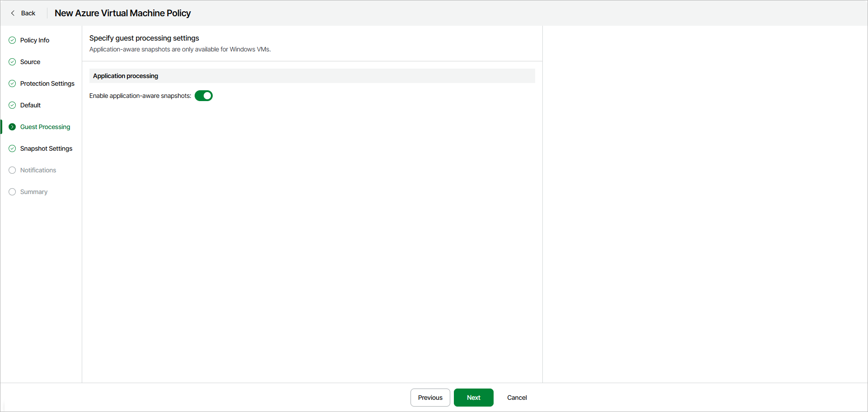Screen dimensions: 868x412
Task: Open the Protection Settings wizard step
Action: tap(47, 83)
